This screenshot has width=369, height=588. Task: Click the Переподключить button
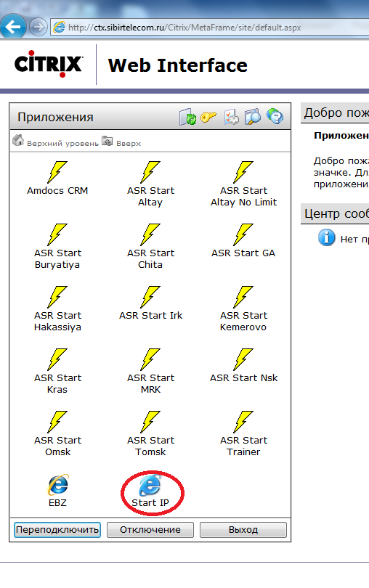(x=57, y=530)
